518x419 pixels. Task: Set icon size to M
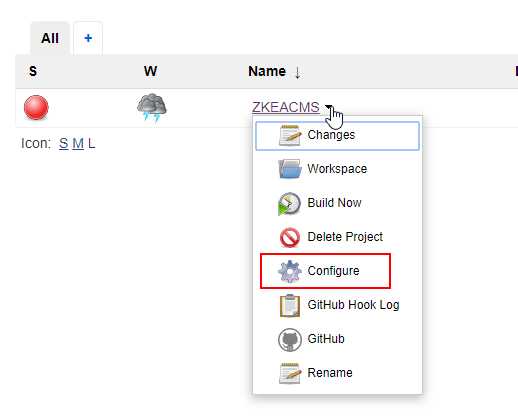click(78, 144)
